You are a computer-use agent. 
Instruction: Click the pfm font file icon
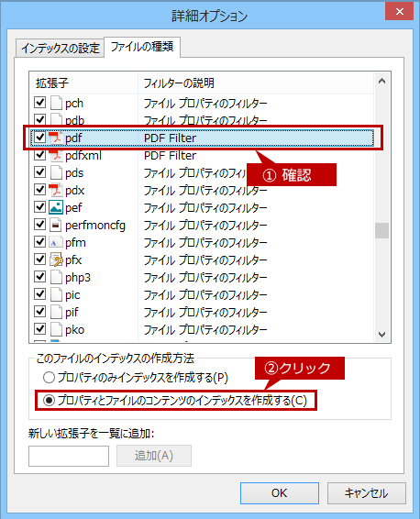click(56, 242)
